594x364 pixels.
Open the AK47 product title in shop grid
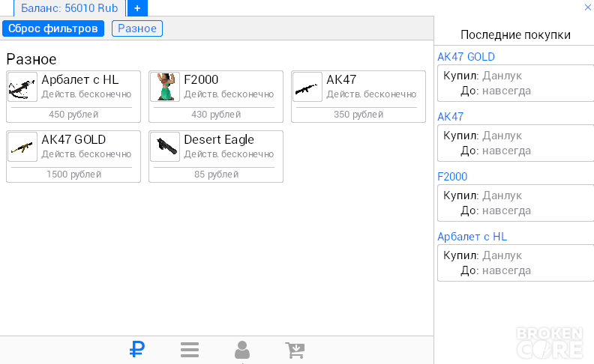tap(341, 80)
